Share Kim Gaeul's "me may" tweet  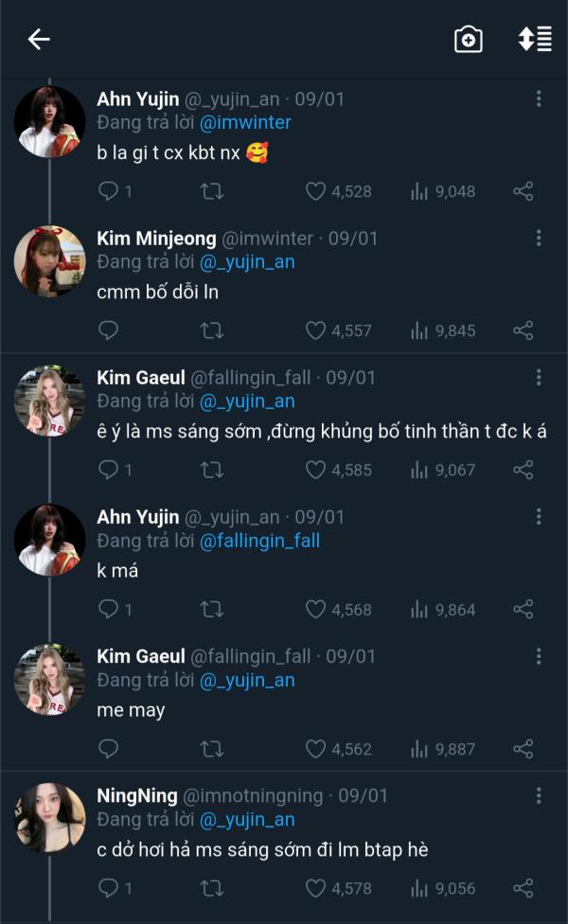click(523, 749)
